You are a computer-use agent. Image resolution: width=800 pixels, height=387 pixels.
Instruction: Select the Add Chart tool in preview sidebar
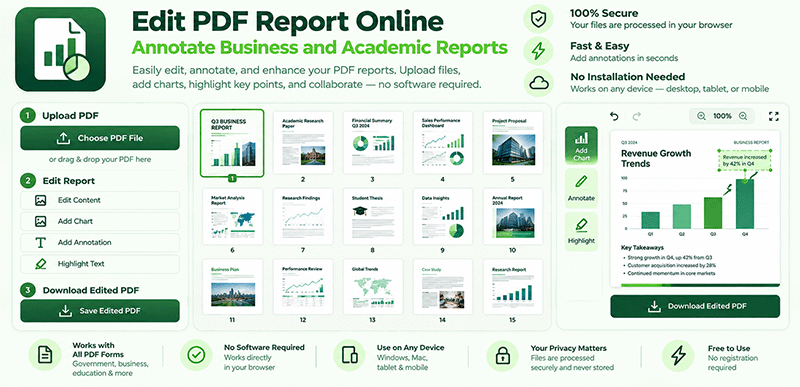tap(581, 145)
